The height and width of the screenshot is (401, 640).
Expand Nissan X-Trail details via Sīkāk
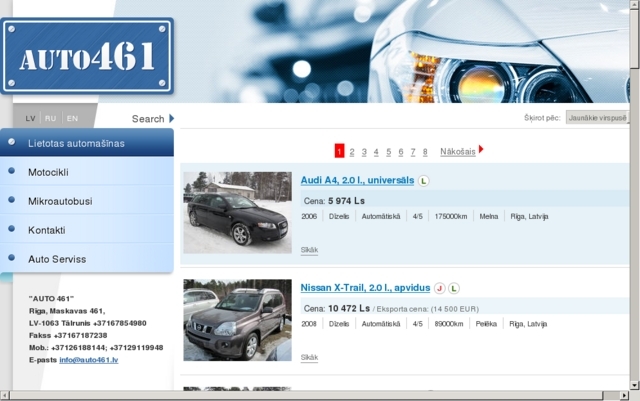(x=309, y=357)
